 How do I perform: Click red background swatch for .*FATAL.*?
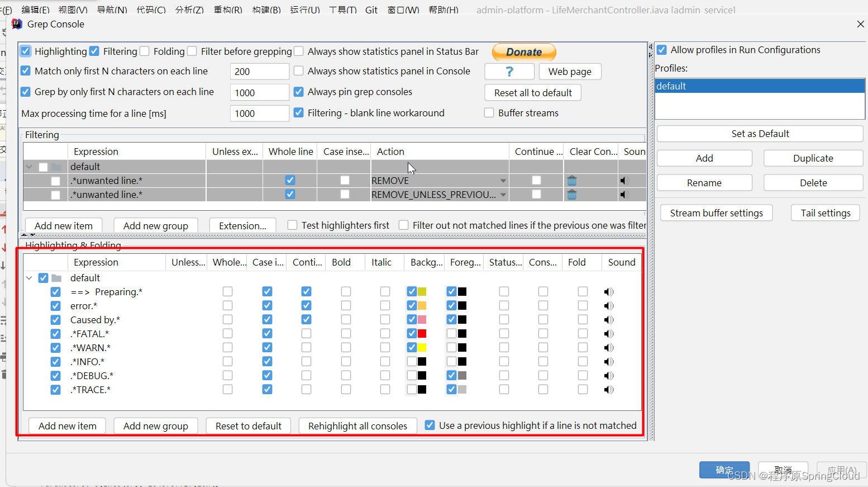click(x=422, y=334)
